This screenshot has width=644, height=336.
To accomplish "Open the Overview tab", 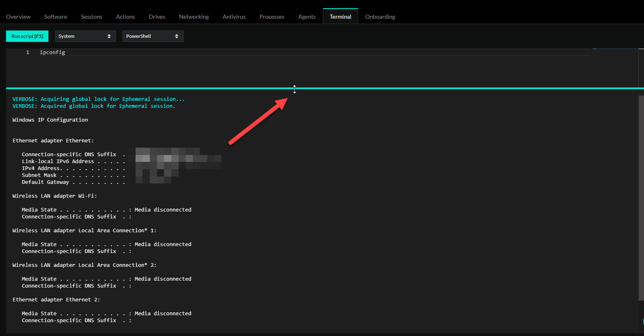I will 18,17.
